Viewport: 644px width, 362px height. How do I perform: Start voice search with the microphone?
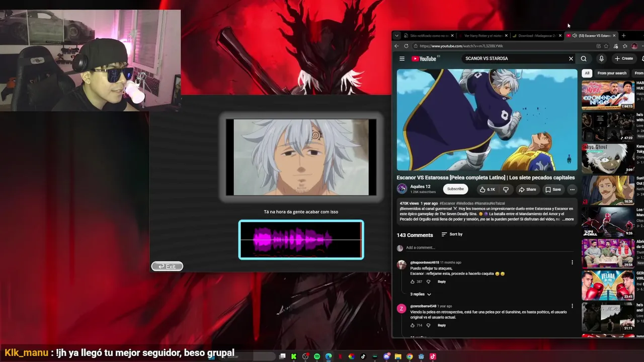(601, 59)
